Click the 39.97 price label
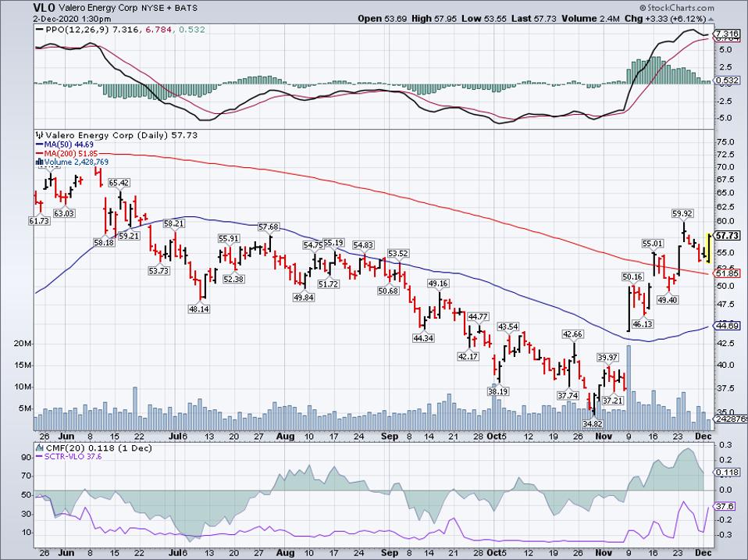The image size is (748, 560). (x=607, y=357)
